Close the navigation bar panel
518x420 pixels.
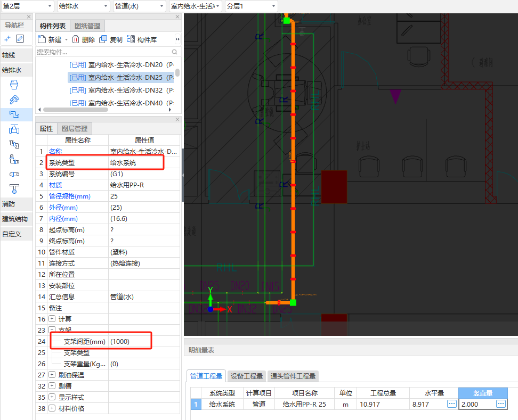pyautogui.click(x=29, y=17)
